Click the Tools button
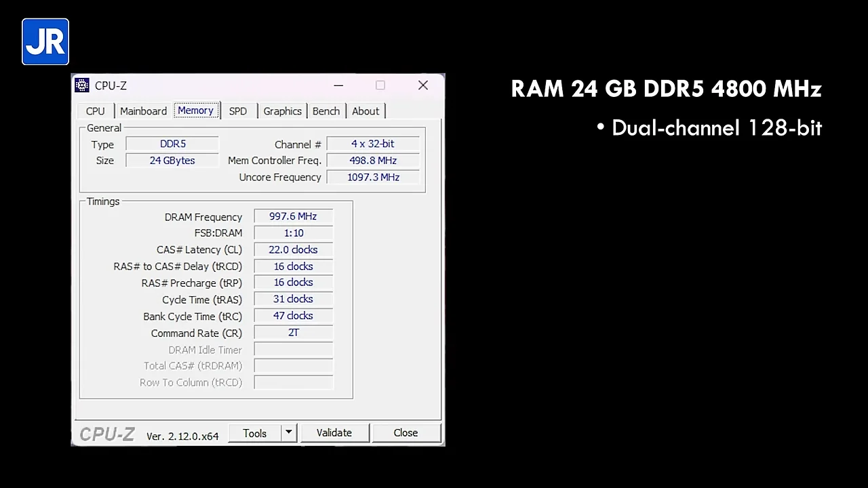This screenshot has width=868, height=488. coord(254,432)
